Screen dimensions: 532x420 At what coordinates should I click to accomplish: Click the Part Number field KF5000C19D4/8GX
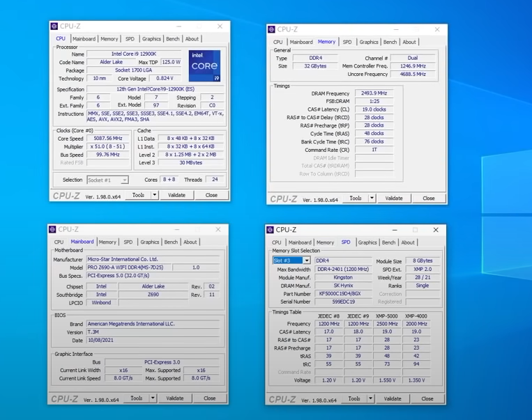tap(343, 293)
